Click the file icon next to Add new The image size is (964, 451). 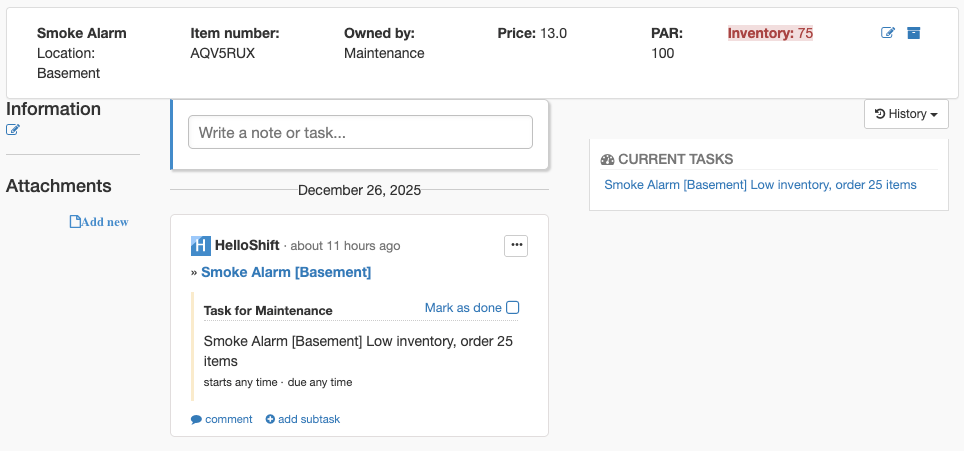75,222
